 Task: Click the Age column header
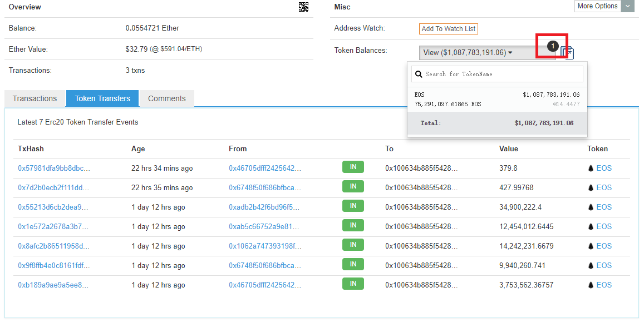coord(138,149)
